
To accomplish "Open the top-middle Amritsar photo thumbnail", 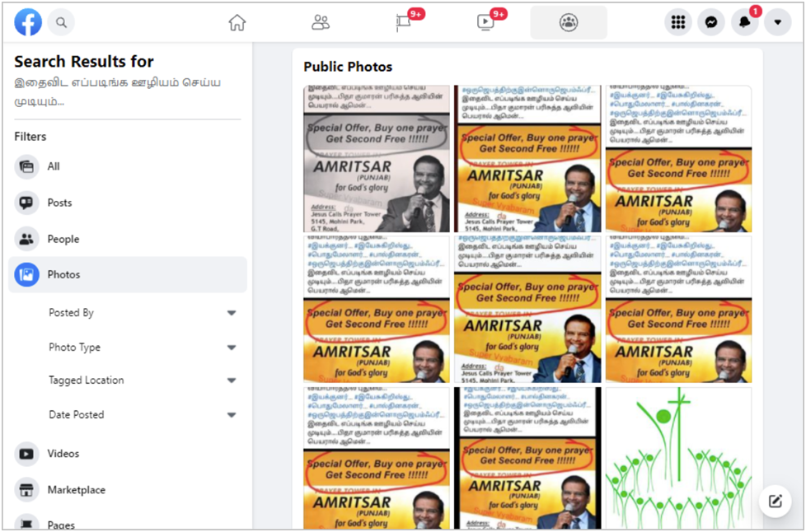I will (527, 159).
